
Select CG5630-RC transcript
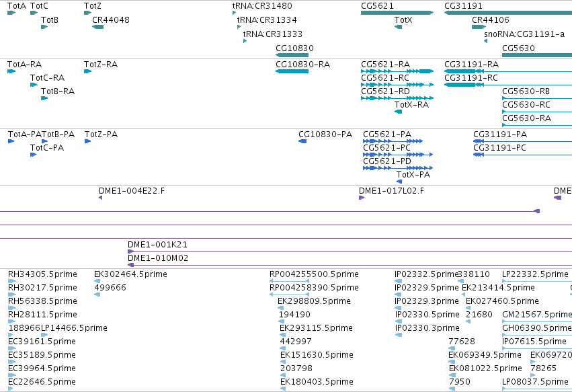[537, 112]
